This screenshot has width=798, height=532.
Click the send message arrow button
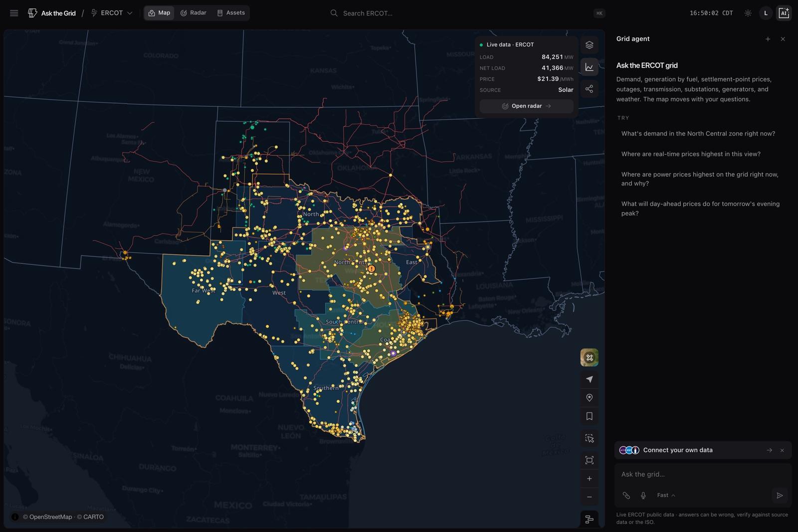coord(780,495)
